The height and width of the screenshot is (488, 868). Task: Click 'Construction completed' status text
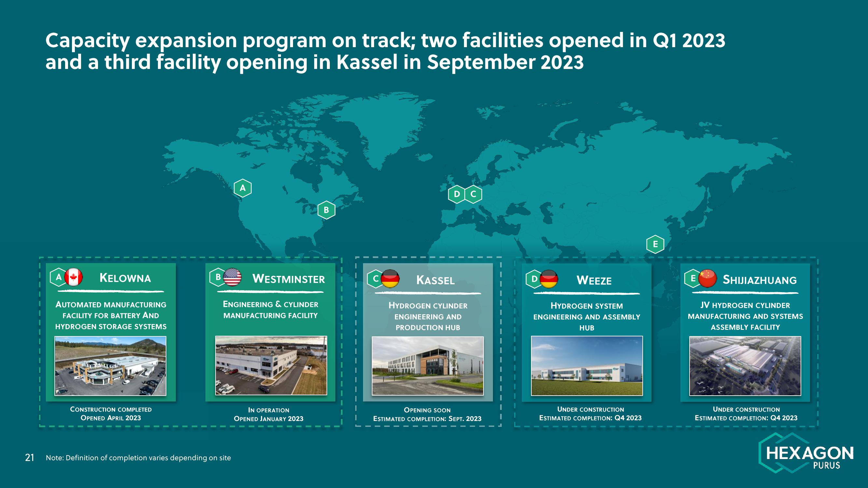(x=111, y=409)
